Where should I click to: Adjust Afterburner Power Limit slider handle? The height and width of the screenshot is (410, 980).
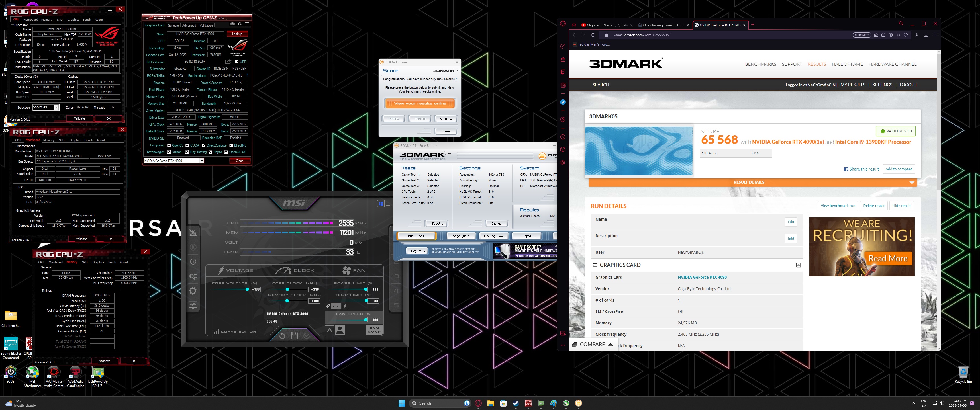366,290
